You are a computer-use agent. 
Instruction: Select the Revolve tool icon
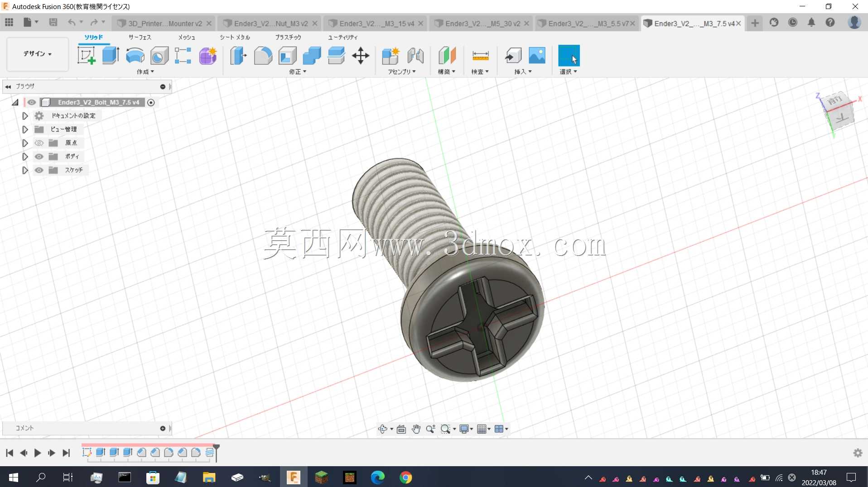tap(135, 56)
